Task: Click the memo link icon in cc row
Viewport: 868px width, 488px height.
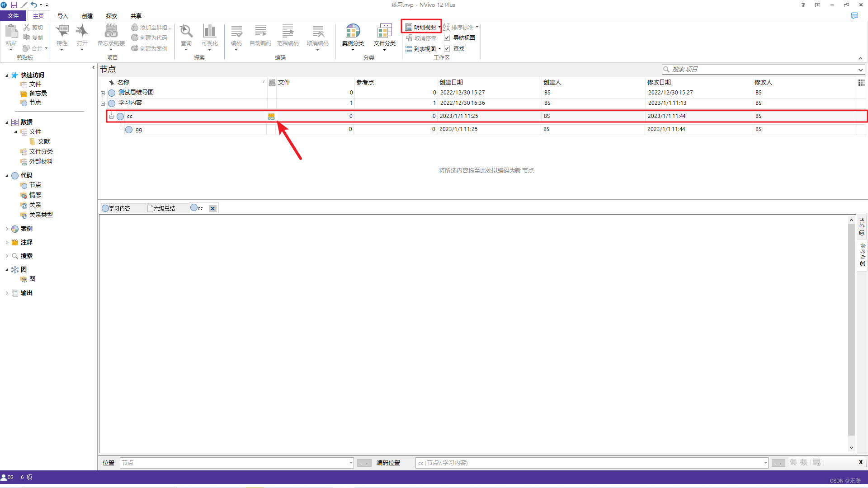Action: point(271,116)
